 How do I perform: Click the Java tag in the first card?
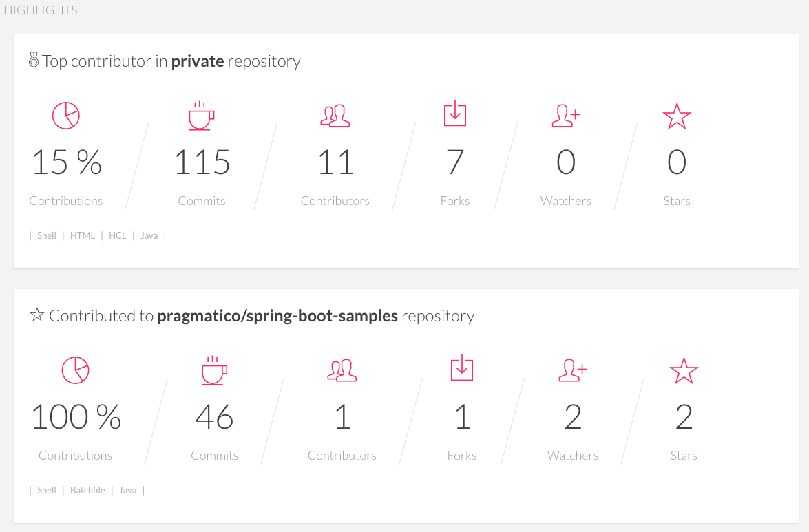coord(149,235)
